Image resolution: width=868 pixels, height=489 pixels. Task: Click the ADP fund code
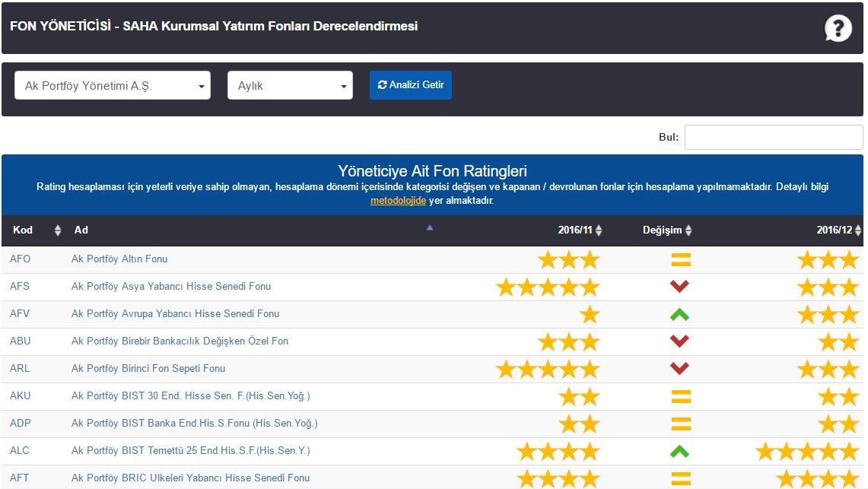coord(20,423)
